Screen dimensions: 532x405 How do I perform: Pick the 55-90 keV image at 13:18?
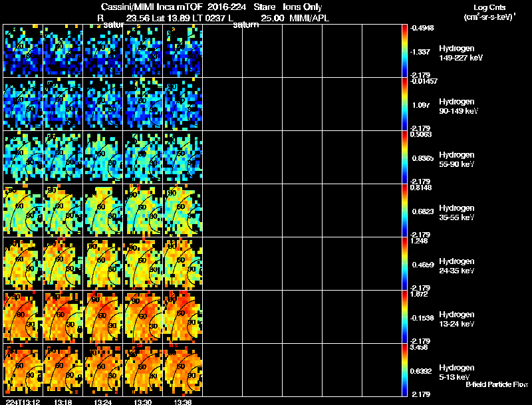click(x=63, y=158)
